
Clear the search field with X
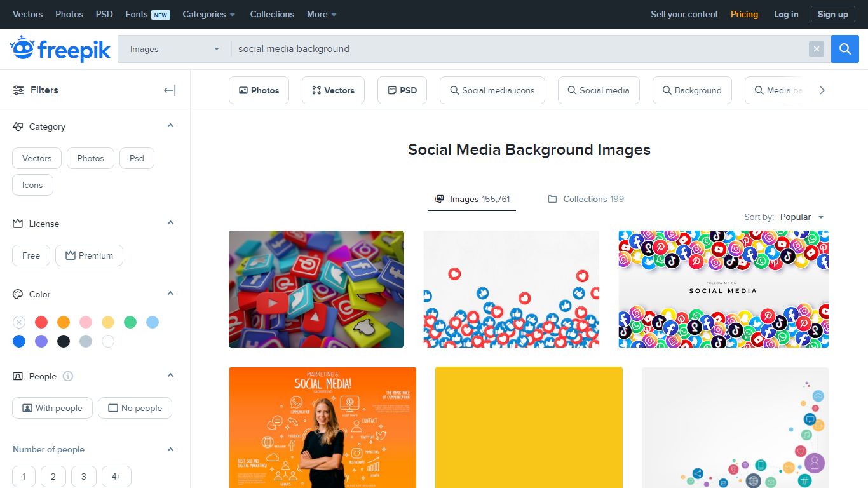click(817, 49)
